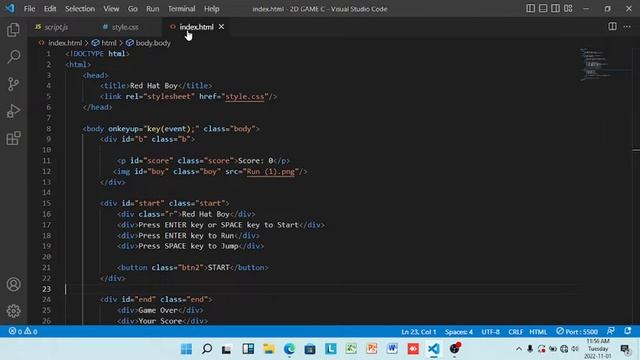Open File Explorer on taskbar

tap(269, 349)
